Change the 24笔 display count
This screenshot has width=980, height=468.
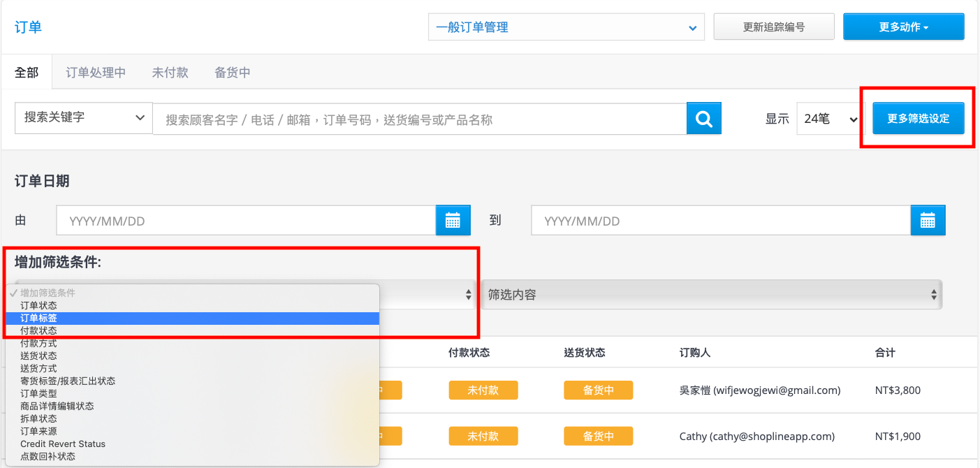831,119
